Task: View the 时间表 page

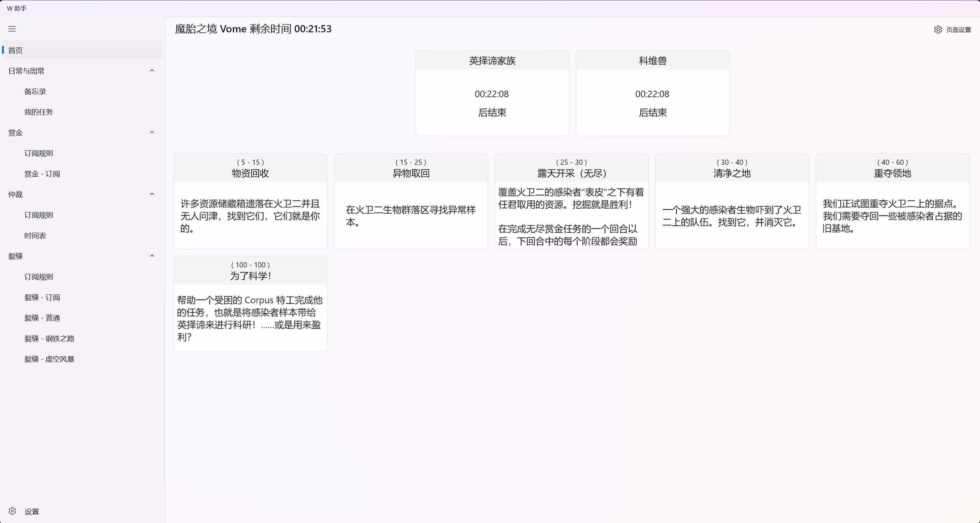Action: pyautogui.click(x=35, y=235)
